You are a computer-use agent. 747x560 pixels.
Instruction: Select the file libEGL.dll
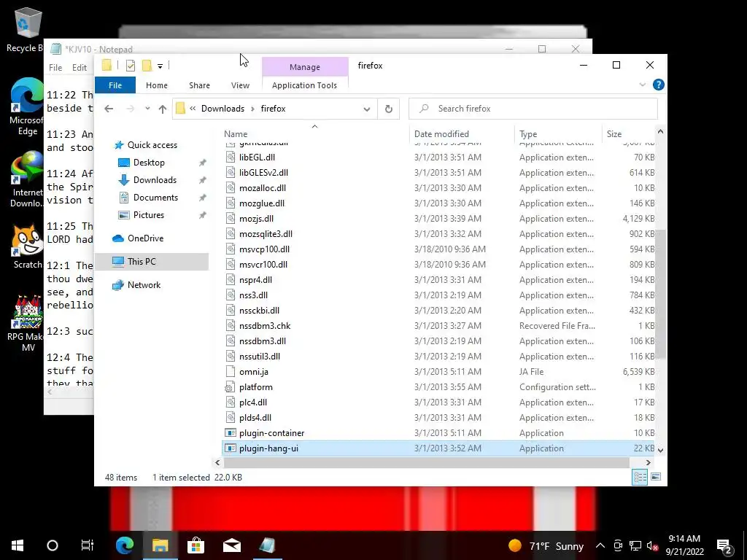(438, 157)
